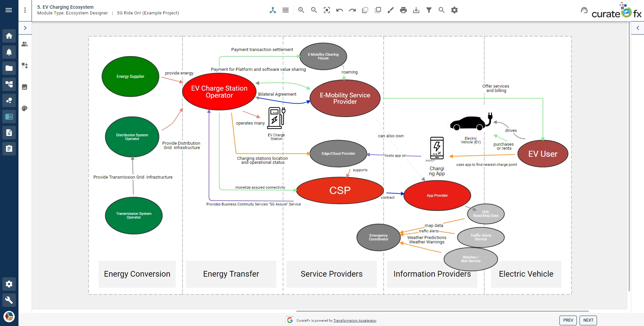Select the EV User node
This screenshot has width=644, height=326.
(543, 154)
